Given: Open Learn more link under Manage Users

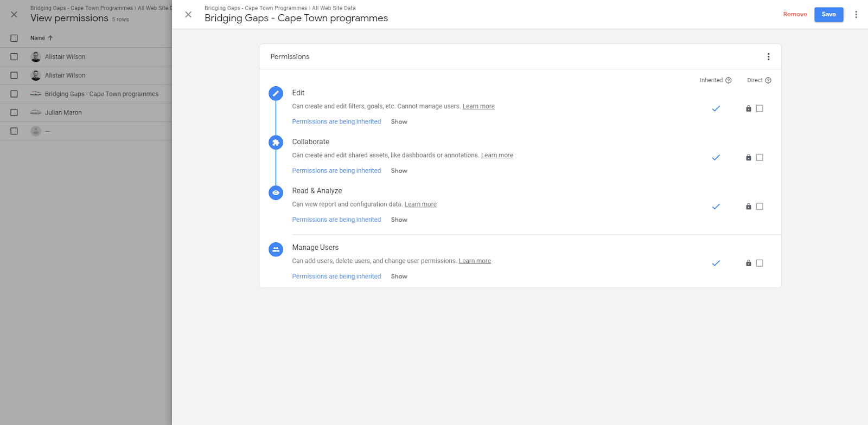Looking at the screenshot, I should [x=475, y=261].
